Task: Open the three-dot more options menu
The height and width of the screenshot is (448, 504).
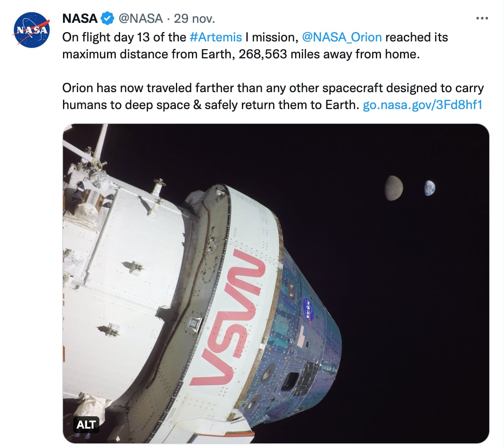Action: pos(482,18)
